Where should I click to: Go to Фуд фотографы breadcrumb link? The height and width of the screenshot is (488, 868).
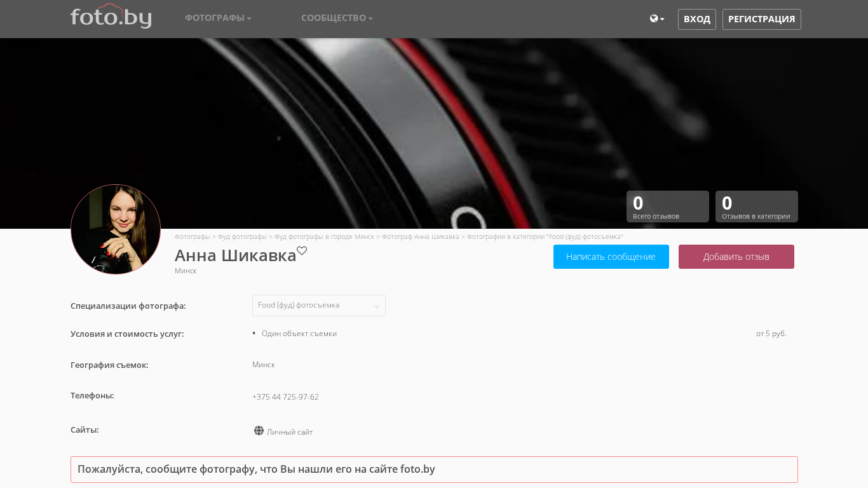point(242,236)
